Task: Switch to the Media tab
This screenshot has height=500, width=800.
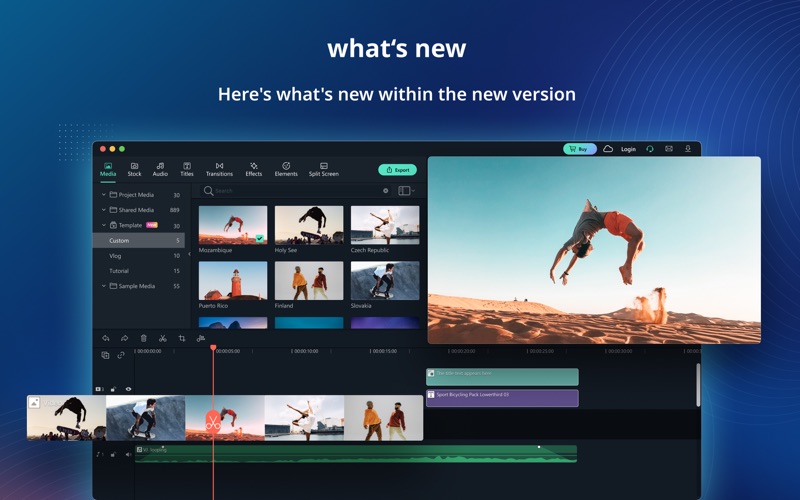Action: click(x=108, y=170)
